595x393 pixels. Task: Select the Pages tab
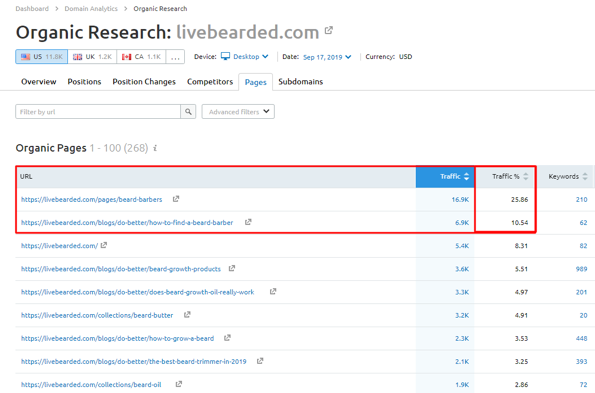click(255, 82)
